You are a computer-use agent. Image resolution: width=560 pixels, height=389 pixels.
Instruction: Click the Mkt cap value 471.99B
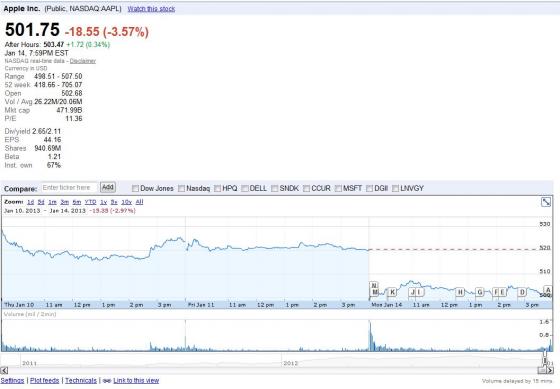tap(69, 110)
